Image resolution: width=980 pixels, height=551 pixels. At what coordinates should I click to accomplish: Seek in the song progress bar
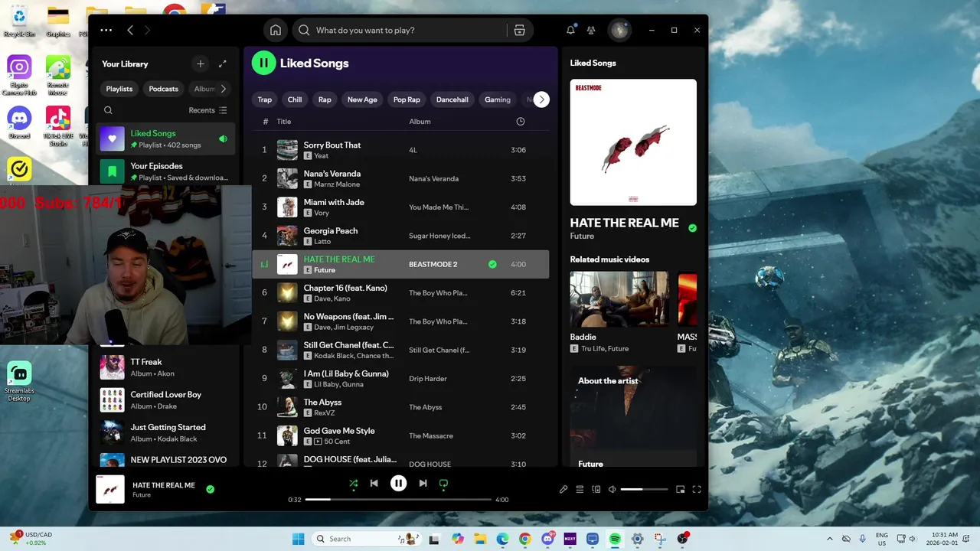(398, 499)
